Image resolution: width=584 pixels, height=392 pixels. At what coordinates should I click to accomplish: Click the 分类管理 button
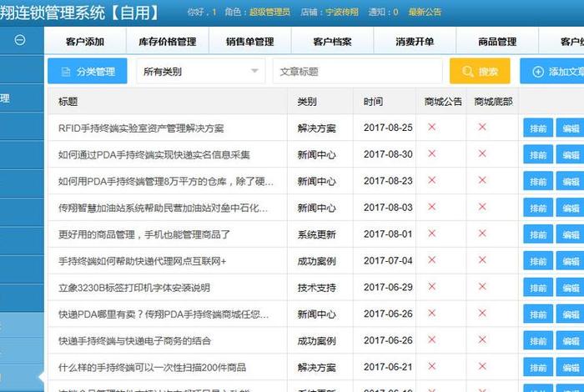pyautogui.click(x=88, y=71)
